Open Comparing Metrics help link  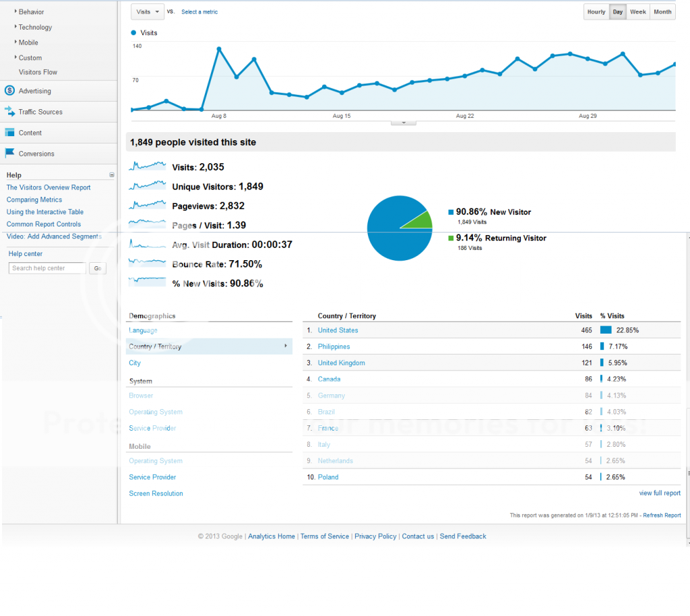pyautogui.click(x=34, y=199)
